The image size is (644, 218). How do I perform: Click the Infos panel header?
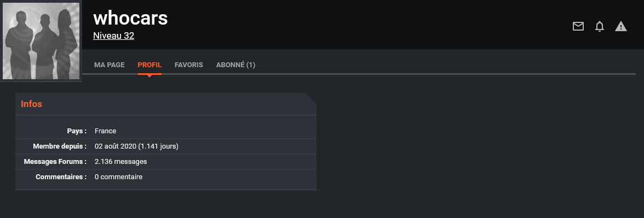[x=166, y=104]
